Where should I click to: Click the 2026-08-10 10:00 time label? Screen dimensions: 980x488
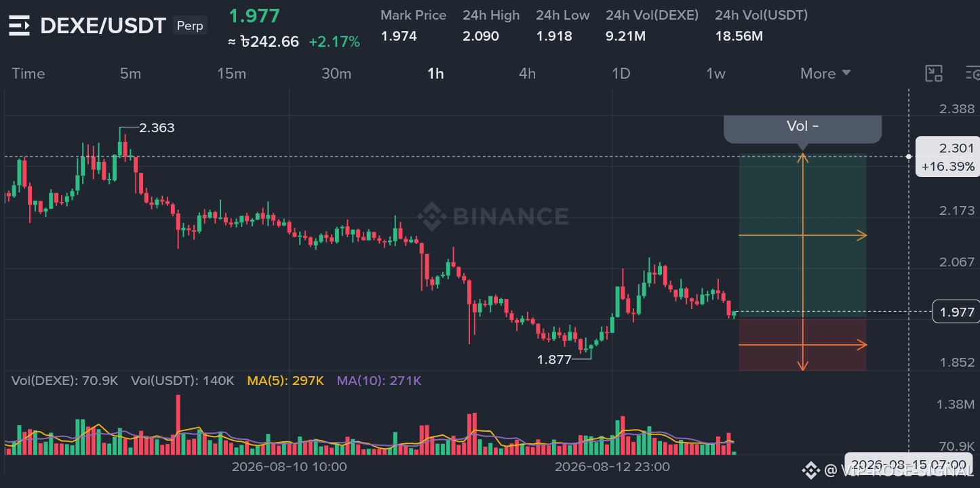coord(290,466)
